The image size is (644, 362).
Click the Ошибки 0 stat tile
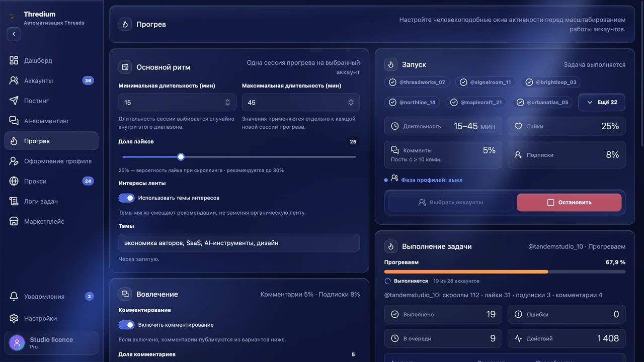tap(567, 314)
